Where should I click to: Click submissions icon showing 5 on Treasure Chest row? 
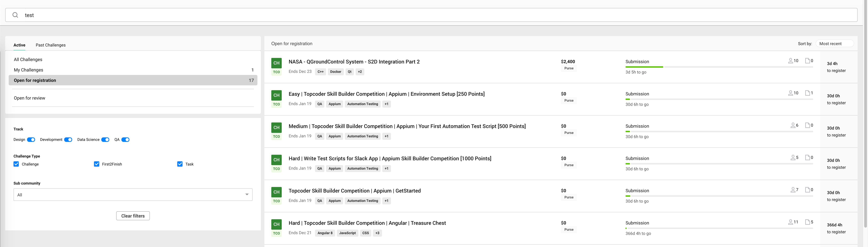[807, 222]
